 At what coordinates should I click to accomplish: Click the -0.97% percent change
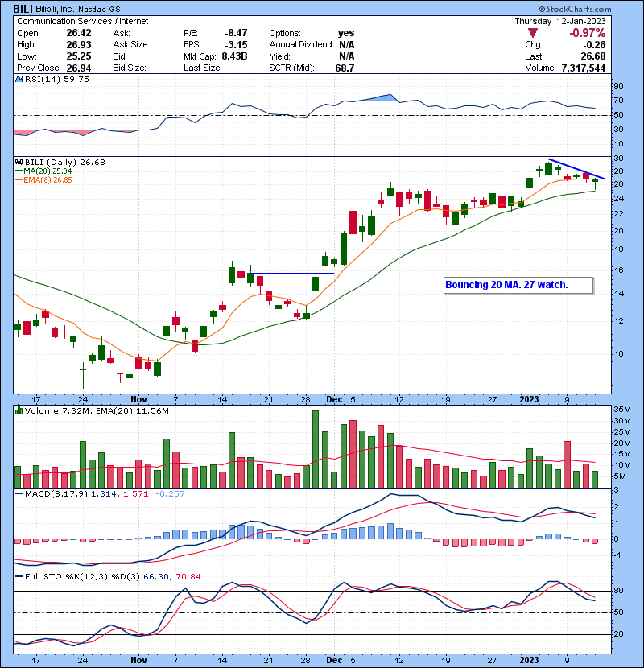click(588, 33)
